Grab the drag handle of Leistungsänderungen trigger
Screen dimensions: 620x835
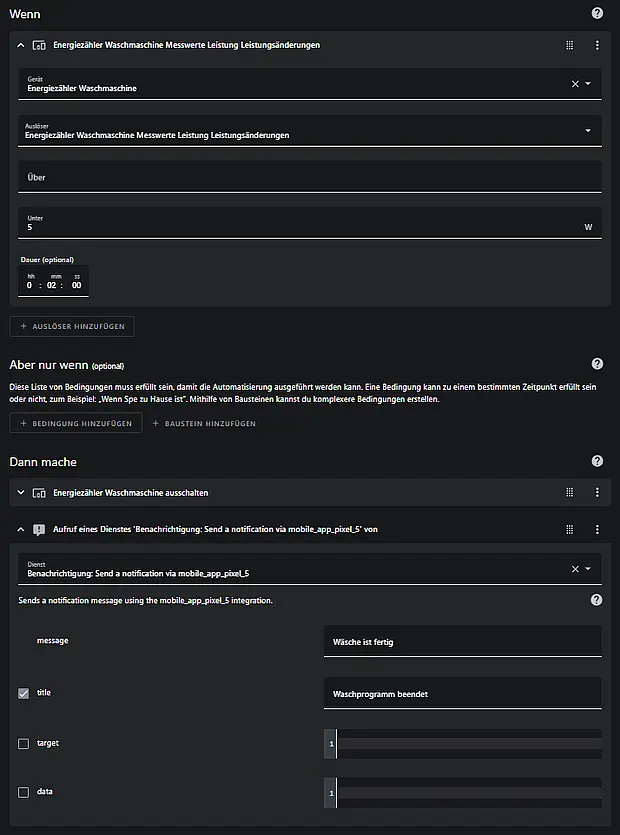[x=569, y=45]
